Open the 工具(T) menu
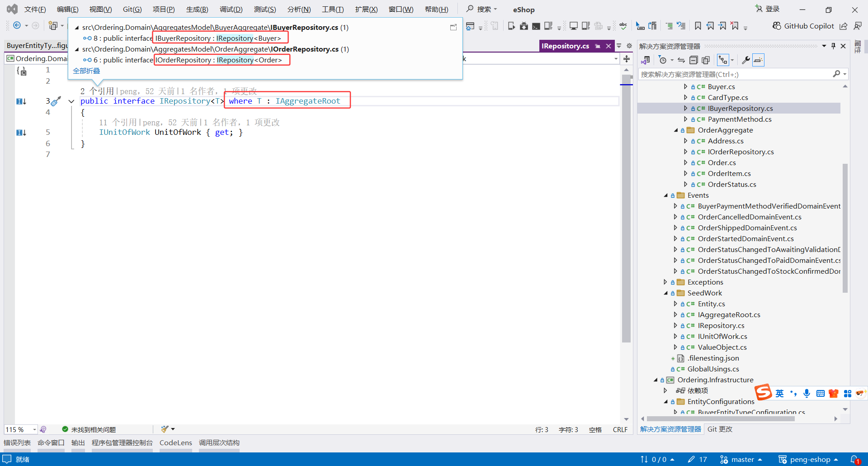Image resolution: width=868 pixels, height=466 pixels. tap(333, 10)
